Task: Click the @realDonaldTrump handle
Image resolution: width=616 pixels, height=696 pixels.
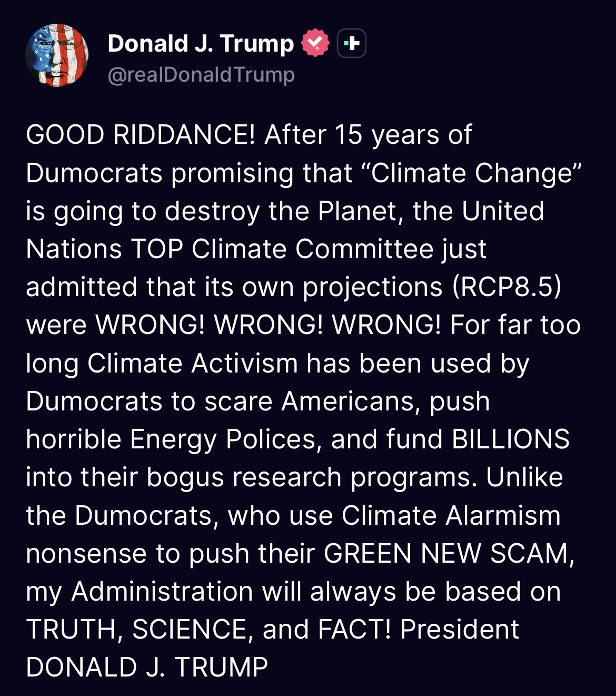Action: tap(201, 75)
